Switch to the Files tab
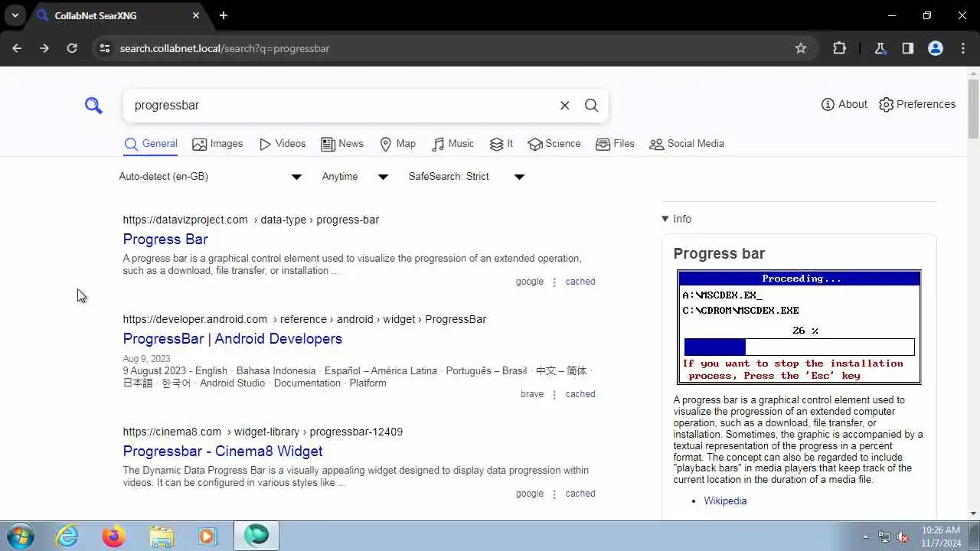This screenshot has width=980, height=551. coord(616,144)
